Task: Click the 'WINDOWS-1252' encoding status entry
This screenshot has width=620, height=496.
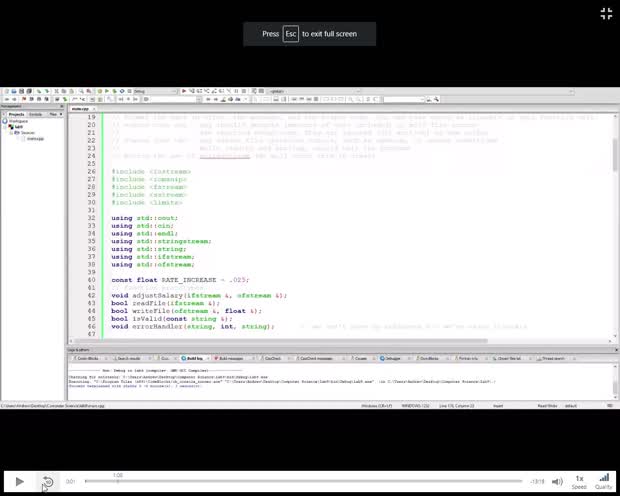Action: coord(416,406)
